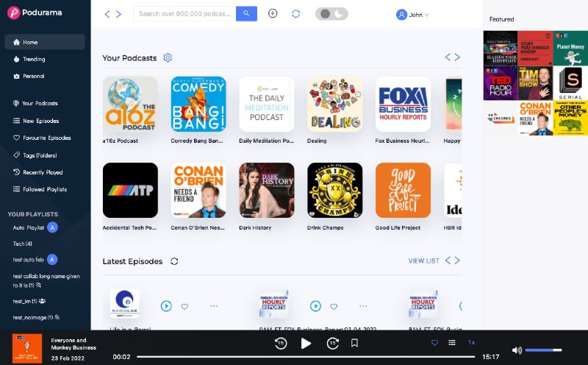Mute the player volume speaker icon
Viewport: 588px width, 365px height.
(x=517, y=350)
